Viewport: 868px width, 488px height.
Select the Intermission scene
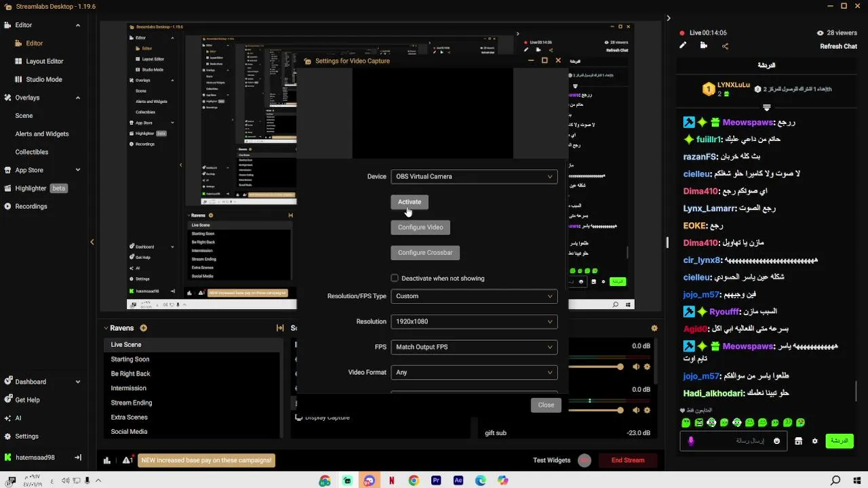[x=129, y=388]
